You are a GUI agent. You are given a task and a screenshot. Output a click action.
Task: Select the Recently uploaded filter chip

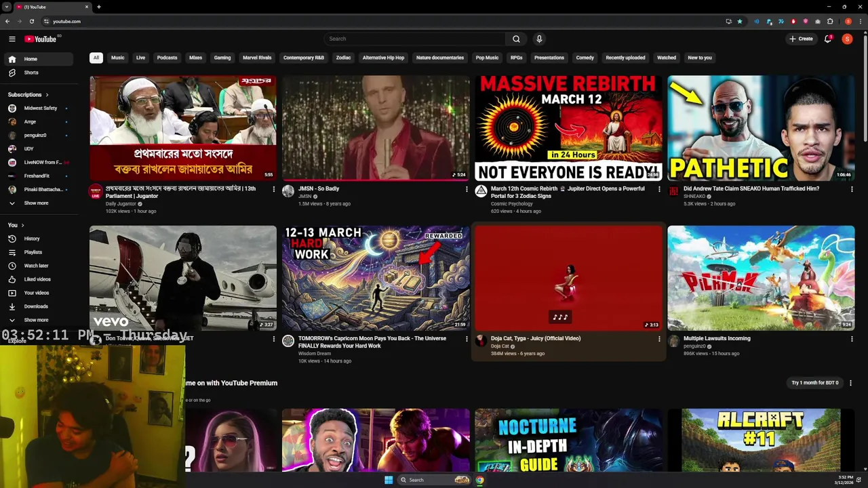(x=625, y=58)
